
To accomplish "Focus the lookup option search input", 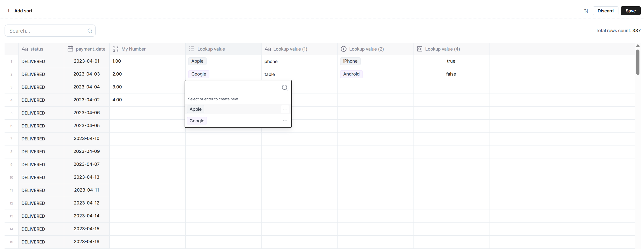I will coord(233,87).
